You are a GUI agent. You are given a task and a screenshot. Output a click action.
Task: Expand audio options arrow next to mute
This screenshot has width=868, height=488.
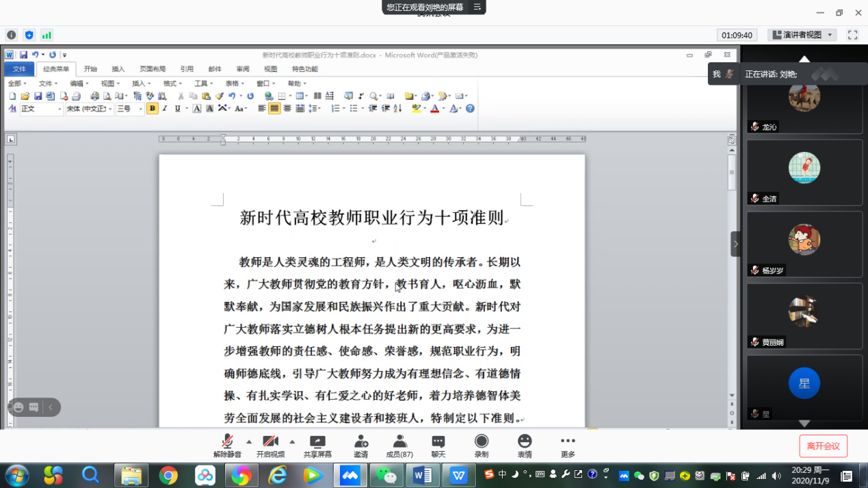click(x=249, y=441)
